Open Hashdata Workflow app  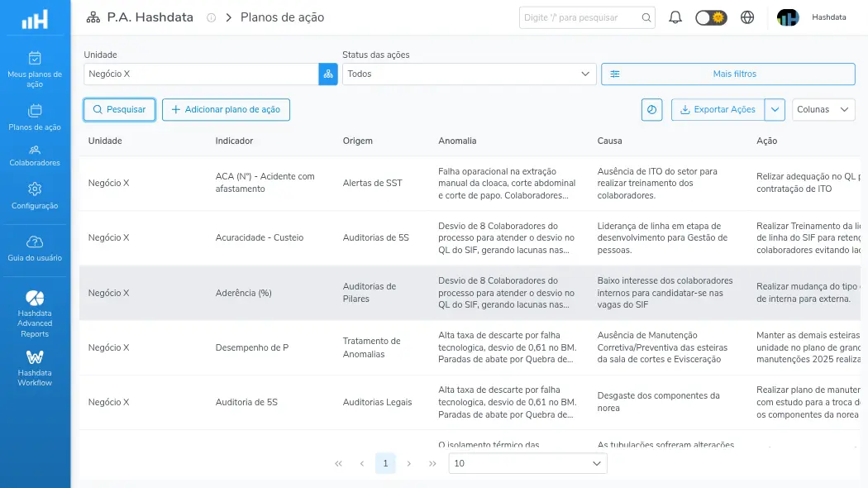tap(35, 368)
